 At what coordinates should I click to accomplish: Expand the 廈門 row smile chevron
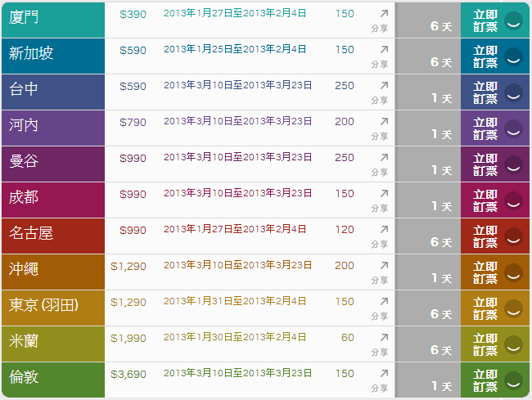click(x=513, y=20)
